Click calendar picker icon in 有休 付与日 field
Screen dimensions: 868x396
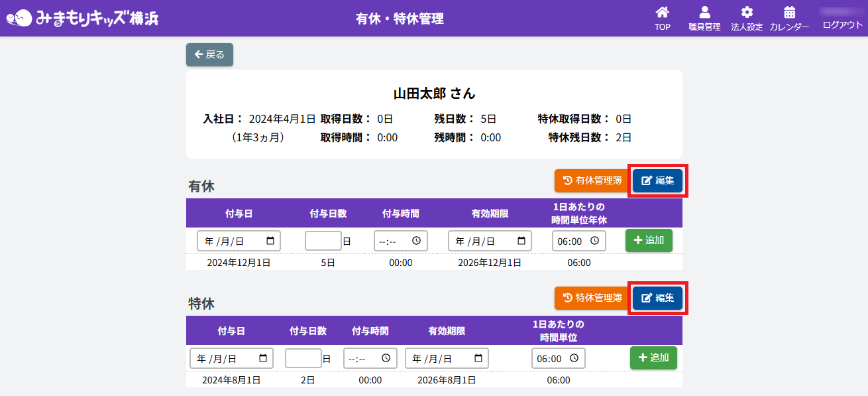(x=270, y=241)
